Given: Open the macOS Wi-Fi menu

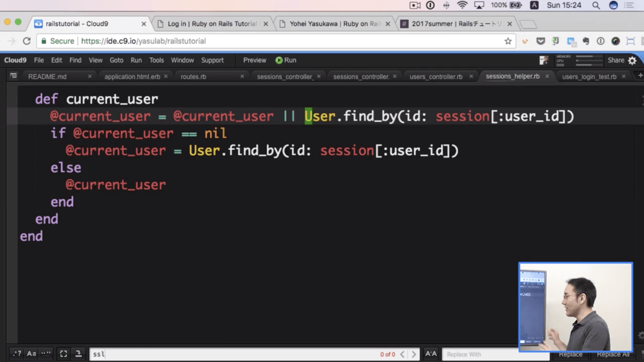Looking at the screenshot, I should point(462,5).
